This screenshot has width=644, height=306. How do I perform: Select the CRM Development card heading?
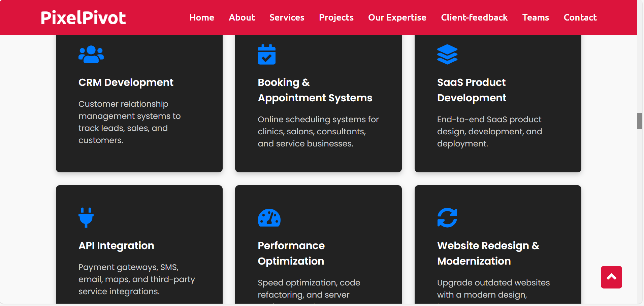point(126,82)
